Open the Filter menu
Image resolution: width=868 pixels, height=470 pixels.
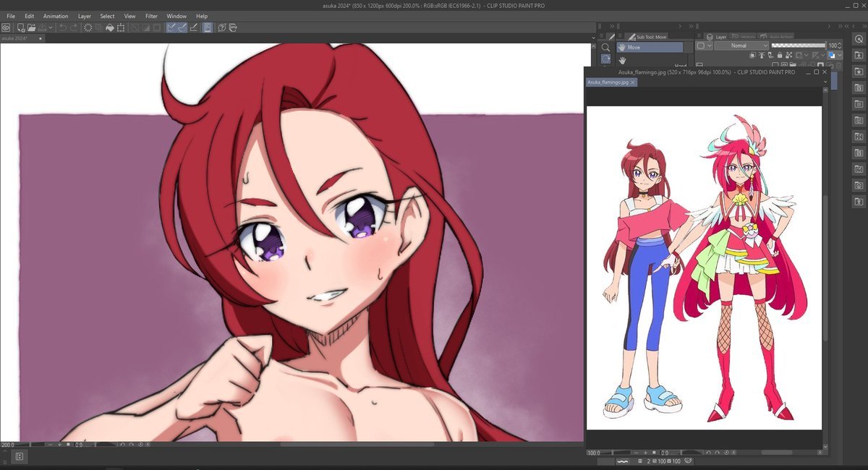coord(151,16)
